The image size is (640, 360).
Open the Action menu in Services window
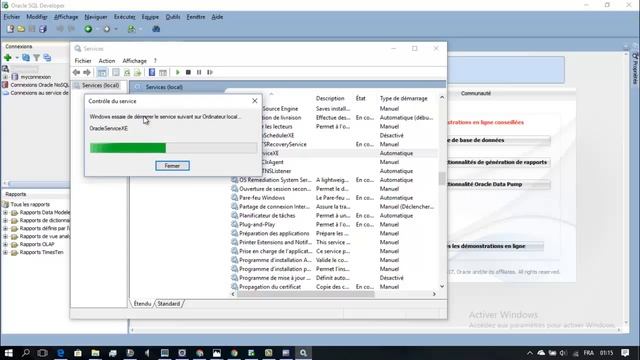[x=107, y=61]
